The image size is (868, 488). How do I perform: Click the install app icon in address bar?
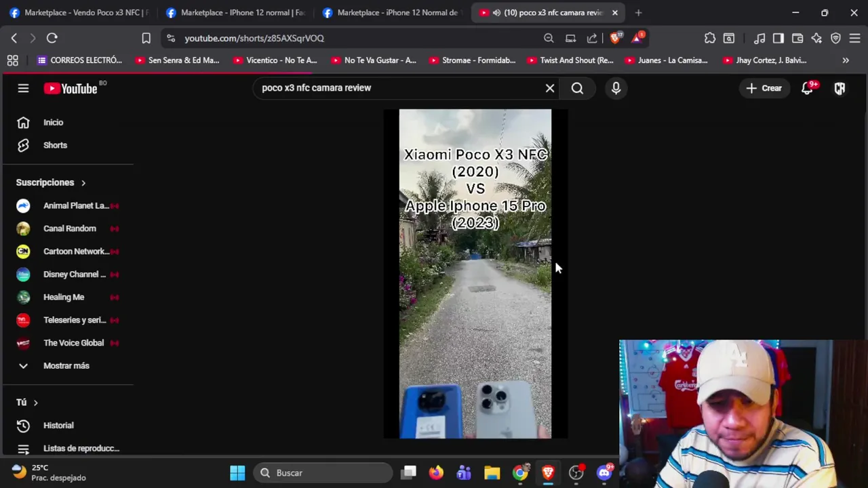tap(570, 39)
